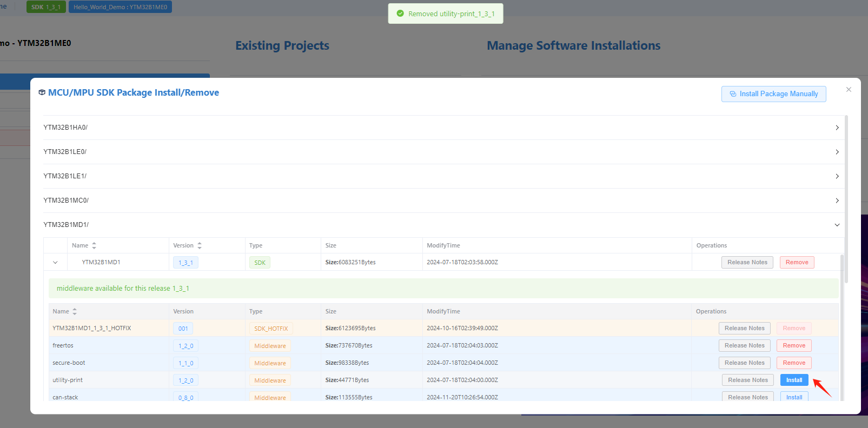Image resolution: width=868 pixels, height=428 pixels.
Task: Click Manage Software Installations heading in background
Action: [x=573, y=45]
